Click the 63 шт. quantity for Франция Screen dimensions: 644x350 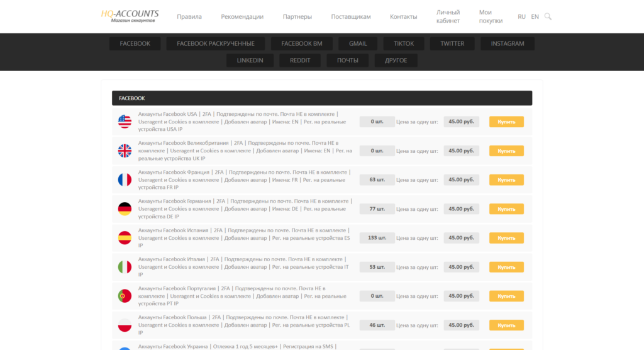[x=377, y=180]
